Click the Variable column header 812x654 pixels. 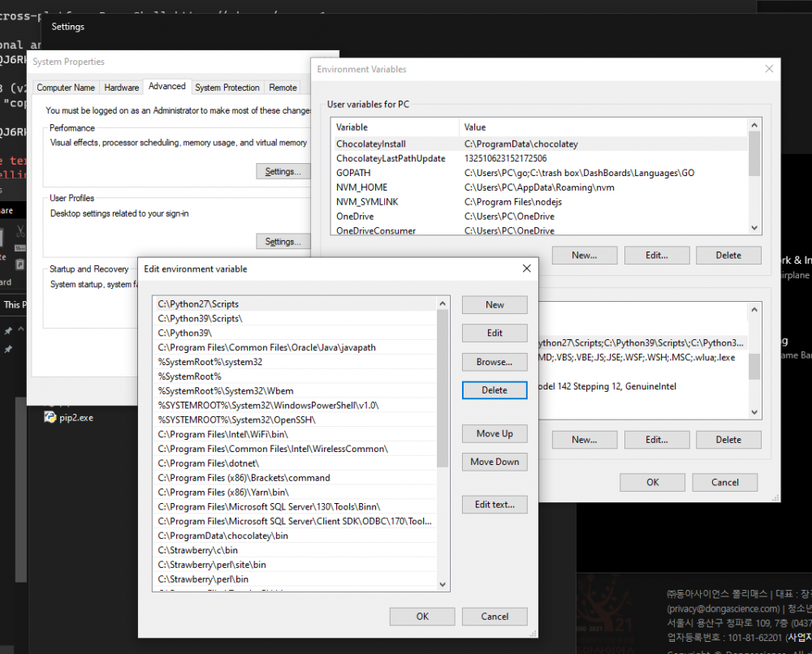(395, 127)
